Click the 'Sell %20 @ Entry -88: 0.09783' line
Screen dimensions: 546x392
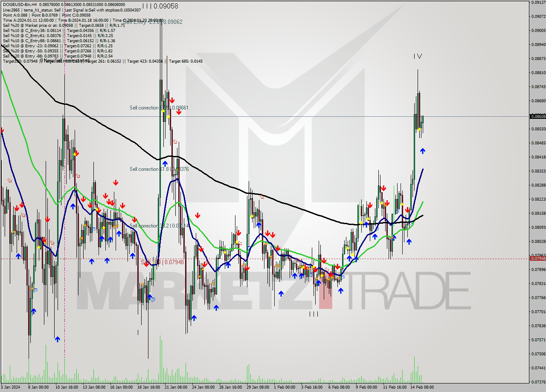[x=58, y=56]
